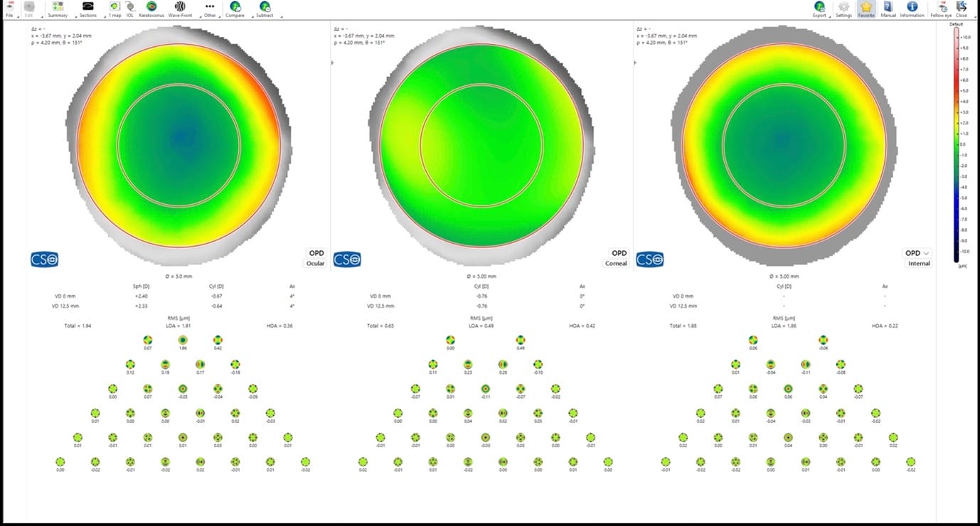Open the Sections view
980x526 pixels.
pos(87,9)
